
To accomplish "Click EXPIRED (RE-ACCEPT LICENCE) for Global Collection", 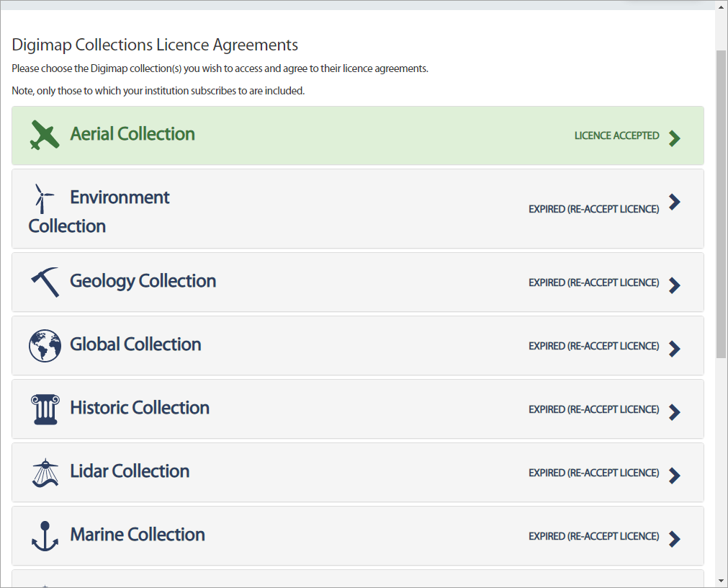I will point(594,346).
